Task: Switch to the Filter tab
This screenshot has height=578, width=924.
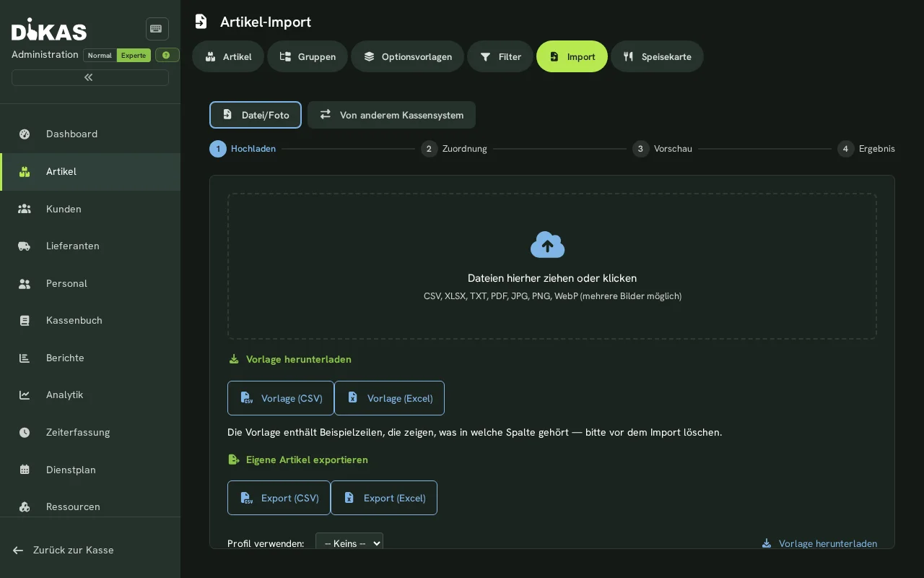Action: tap(500, 56)
